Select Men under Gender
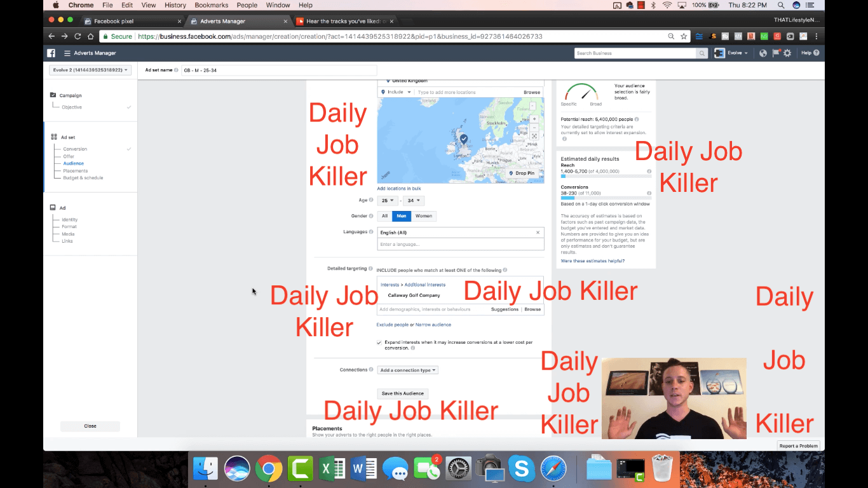This screenshot has width=868, height=488. click(402, 216)
